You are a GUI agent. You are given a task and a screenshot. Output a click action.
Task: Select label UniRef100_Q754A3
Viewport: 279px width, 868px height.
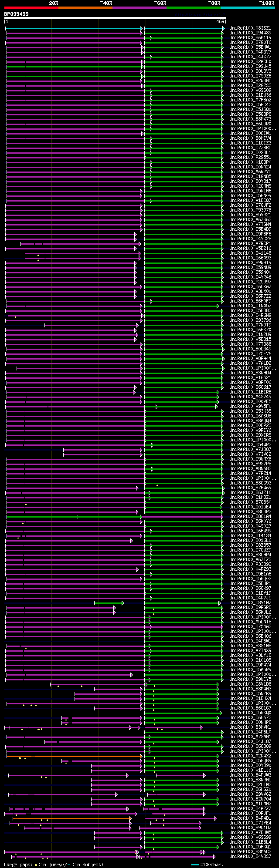(250, 626)
